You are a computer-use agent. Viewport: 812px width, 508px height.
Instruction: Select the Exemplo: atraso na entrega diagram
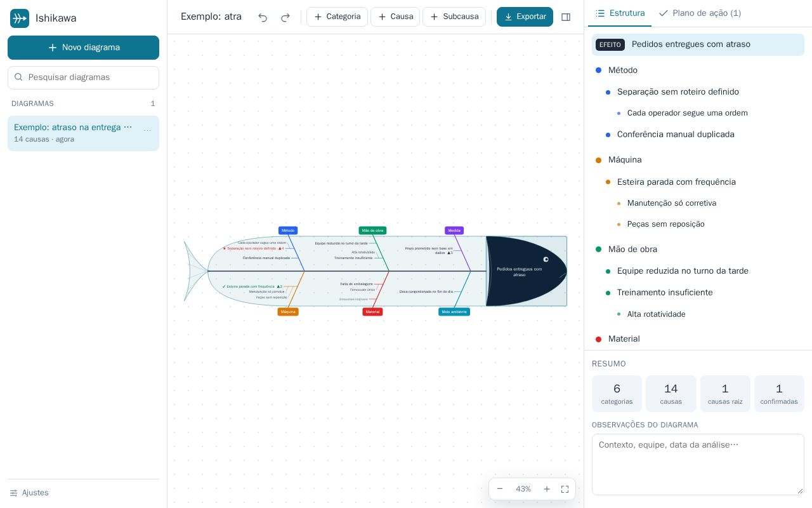point(83,133)
